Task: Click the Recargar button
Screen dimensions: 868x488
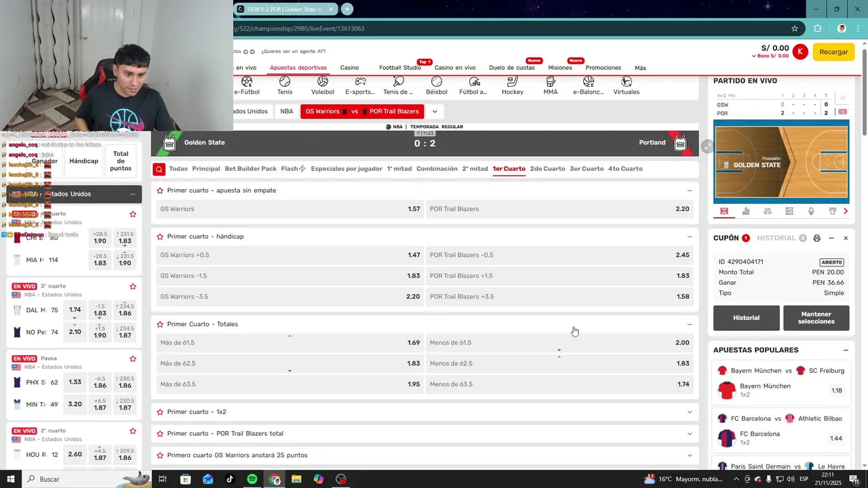Action: coord(833,52)
